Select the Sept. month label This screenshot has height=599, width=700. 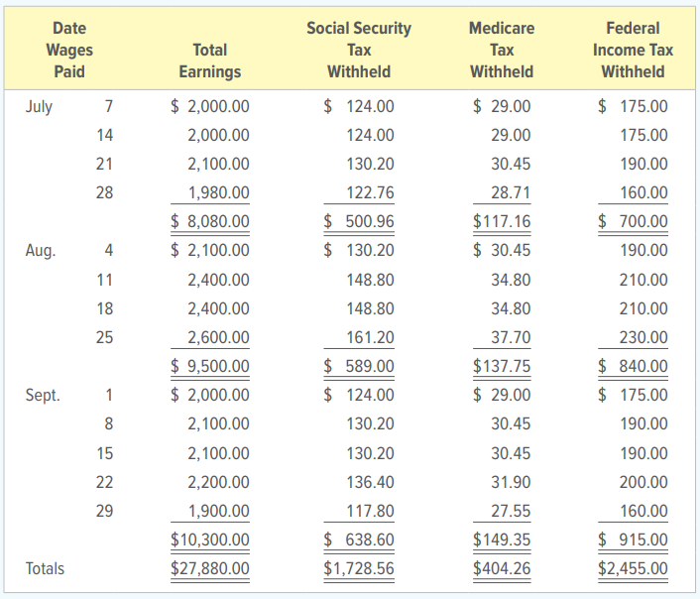coord(43,396)
